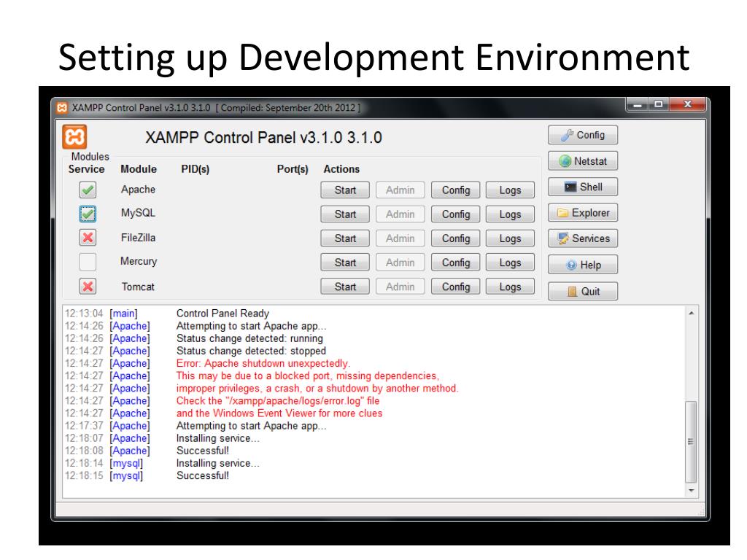Toggle the Apache service checkbox
Image resolution: width=747 pixels, height=560 pixels.
tap(88, 190)
